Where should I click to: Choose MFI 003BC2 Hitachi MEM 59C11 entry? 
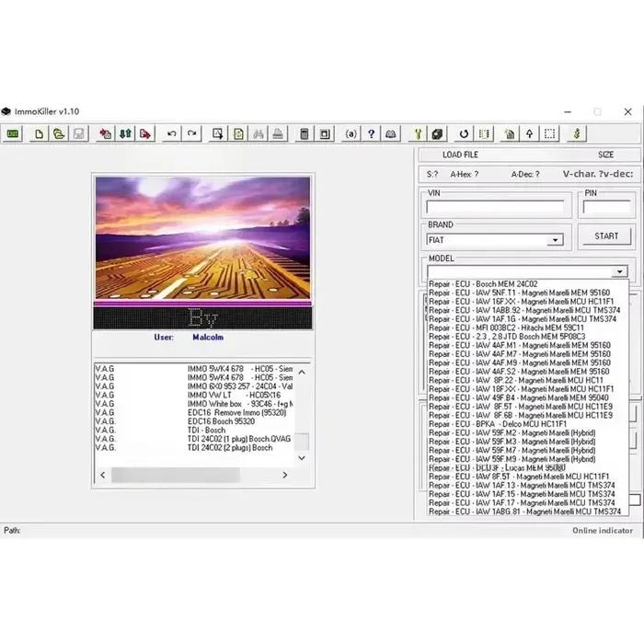click(528, 328)
